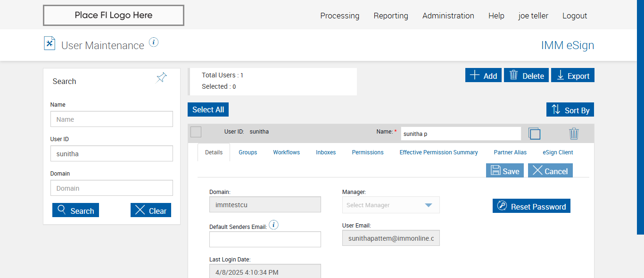This screenshot has height=278, width=644.
Task: Click the trash icon in sunitha row
Action: point(573,134)
